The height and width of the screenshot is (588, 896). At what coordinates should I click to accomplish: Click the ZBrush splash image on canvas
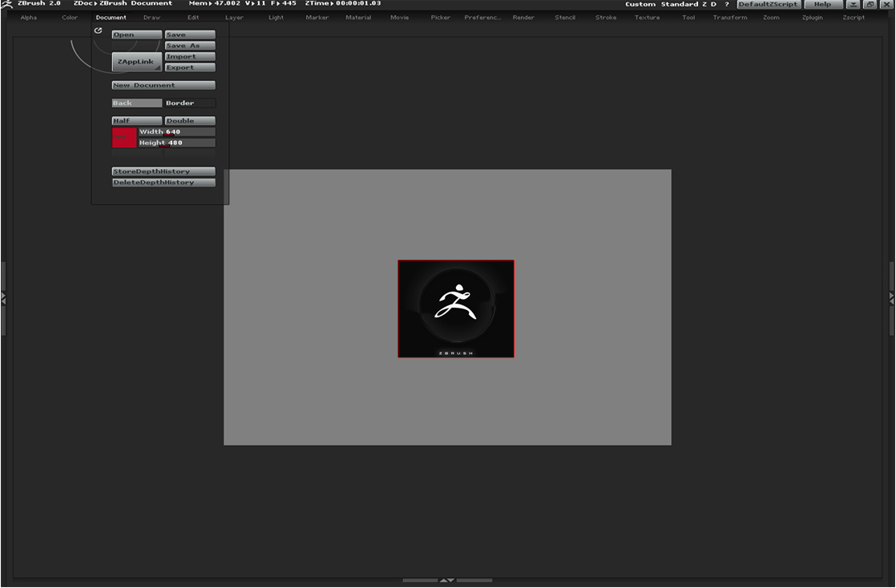pos(456,308)
